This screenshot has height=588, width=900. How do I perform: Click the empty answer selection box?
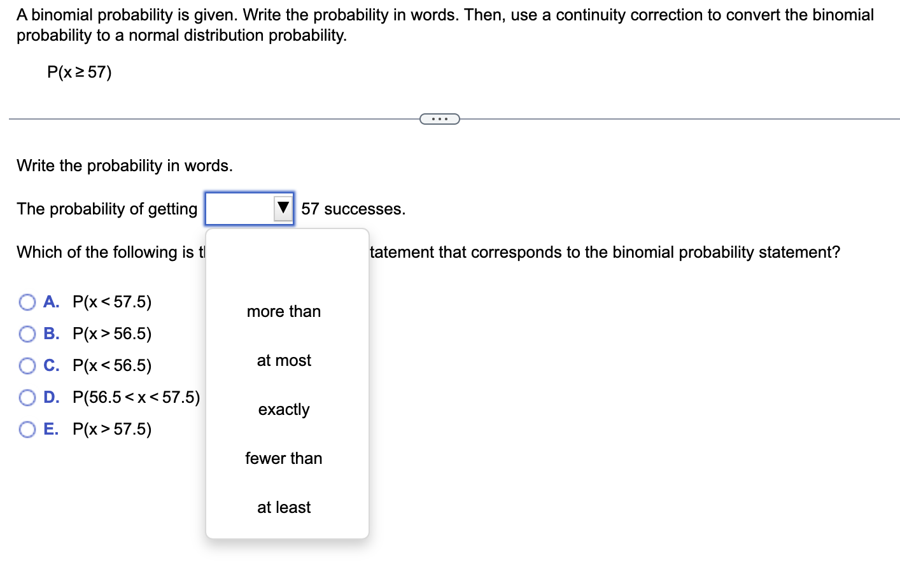click(239, 208)
